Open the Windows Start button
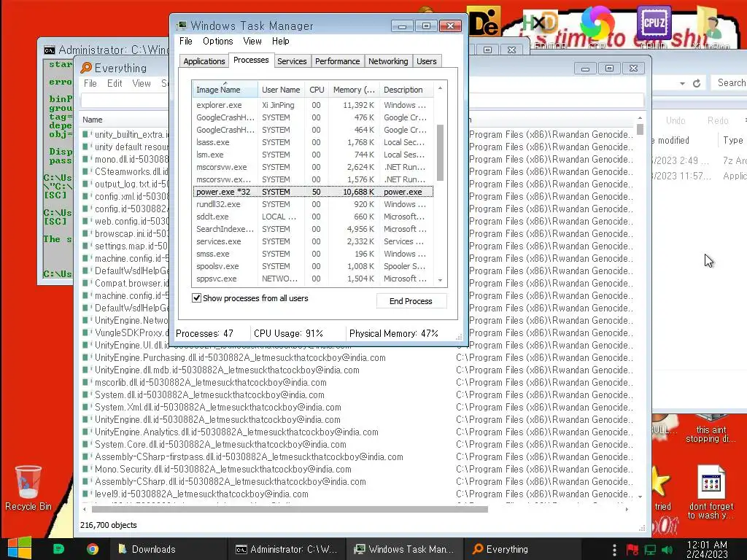The height and width of the screenshot is (560, 747). 19,548
